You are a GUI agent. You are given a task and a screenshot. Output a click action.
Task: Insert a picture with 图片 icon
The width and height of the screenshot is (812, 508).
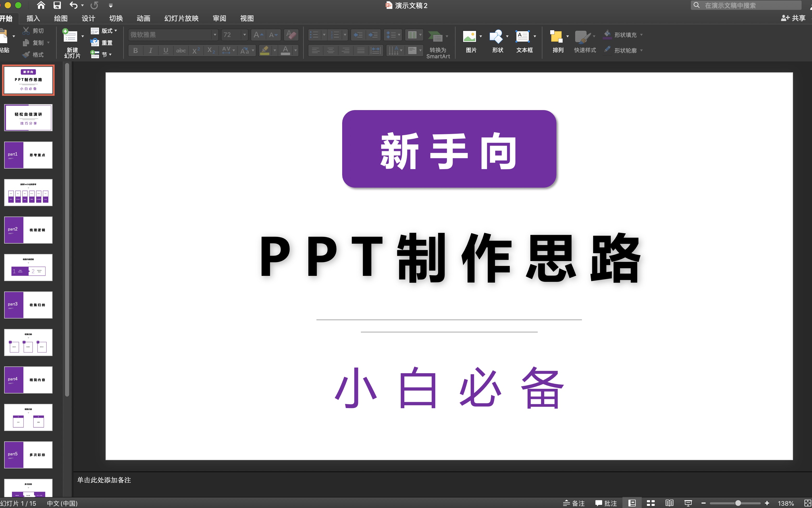[469, 36]
